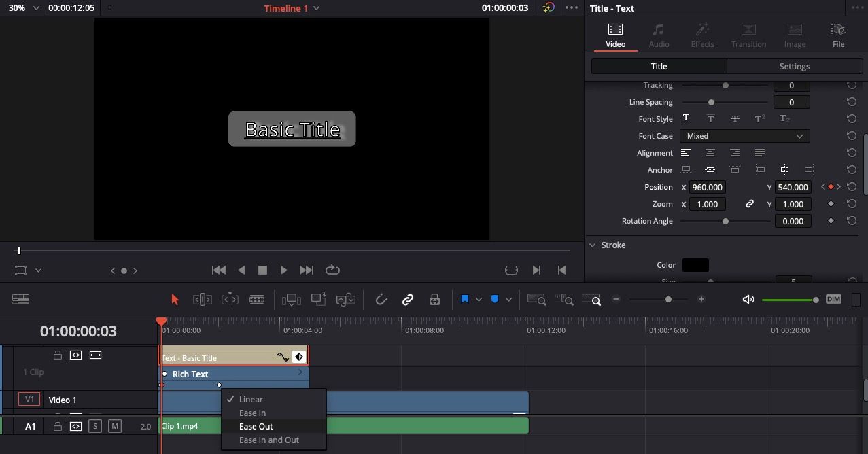Open the File inspector panel
This screenshot has height=454, width=868.
(838, 34)
